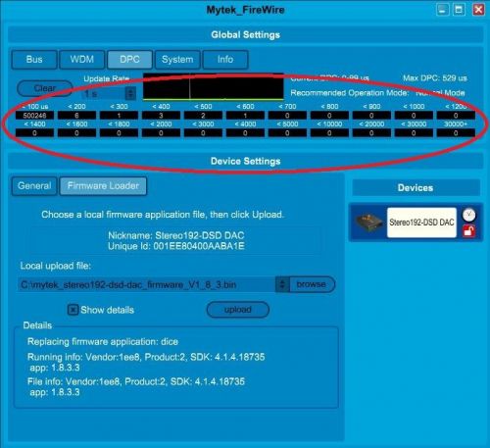Click the DPC latency graph
The image size is (490, 448).
[x=214, y=86]
